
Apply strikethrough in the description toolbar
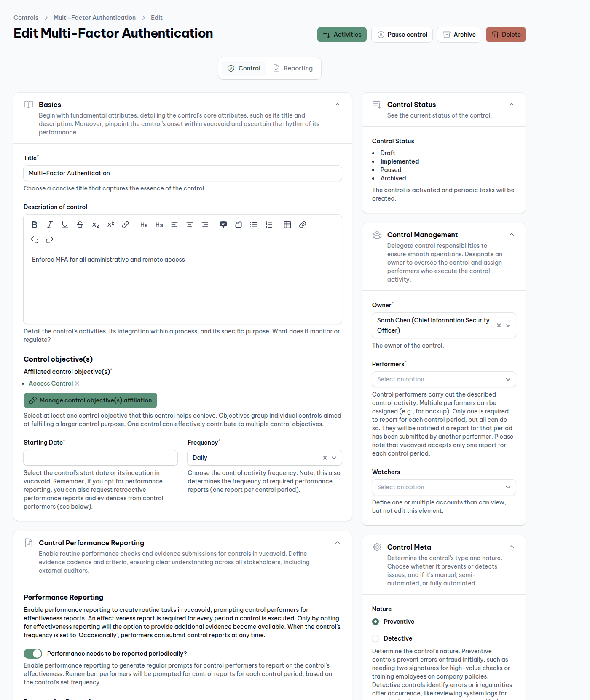(80, 225)
